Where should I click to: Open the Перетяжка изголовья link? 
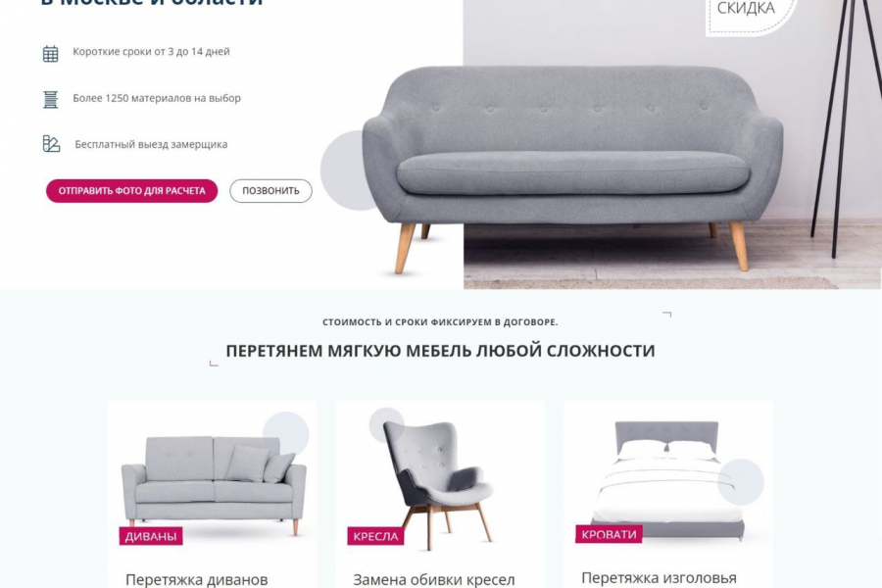coord(659,577)
